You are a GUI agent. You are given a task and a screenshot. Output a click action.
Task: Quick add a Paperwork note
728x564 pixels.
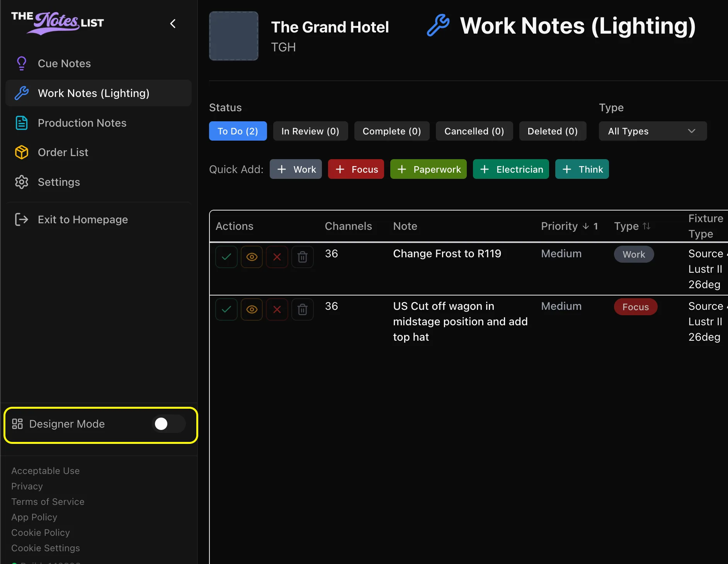pos(429,169)
